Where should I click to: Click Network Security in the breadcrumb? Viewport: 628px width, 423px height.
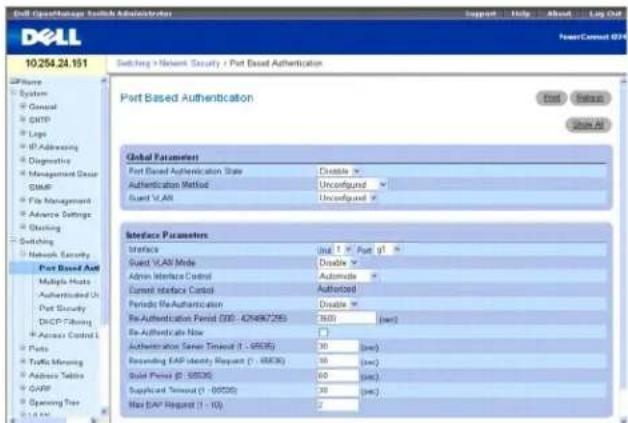click(189, 63)
